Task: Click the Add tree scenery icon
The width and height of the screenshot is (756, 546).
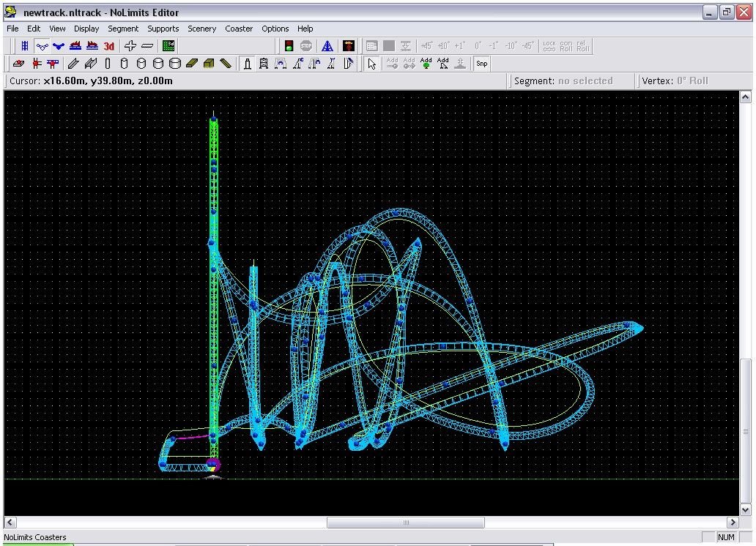Action: point(426,64)
